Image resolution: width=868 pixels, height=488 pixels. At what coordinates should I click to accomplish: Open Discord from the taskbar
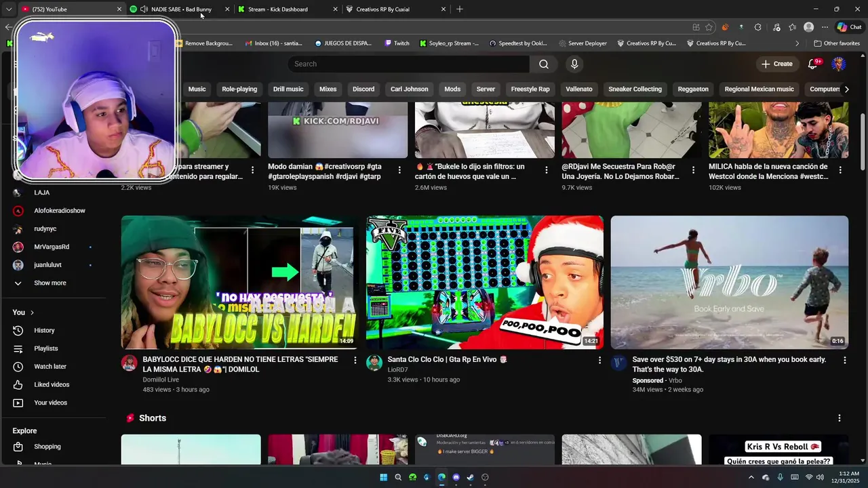[x=456, y=477]
